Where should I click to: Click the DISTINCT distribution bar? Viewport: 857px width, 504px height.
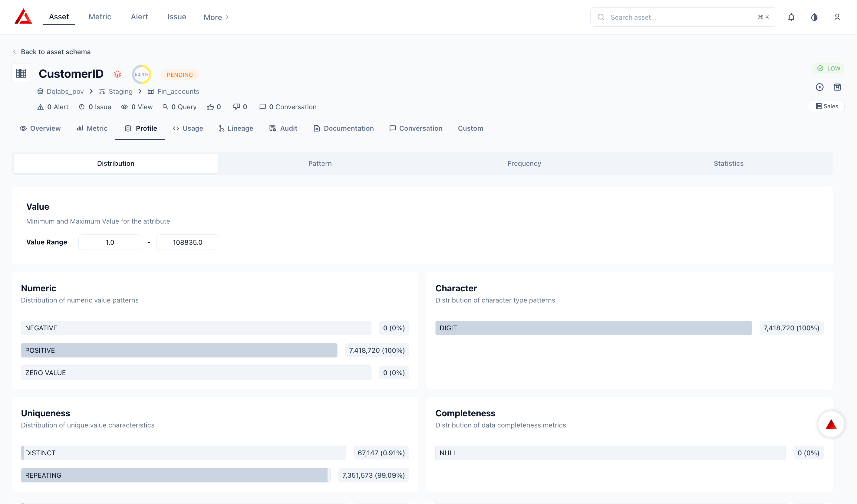(x=184, y=453)
